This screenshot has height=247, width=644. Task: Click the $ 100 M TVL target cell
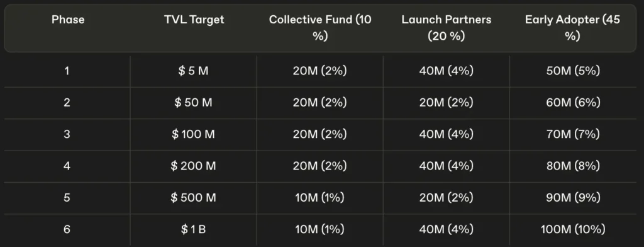194,135
